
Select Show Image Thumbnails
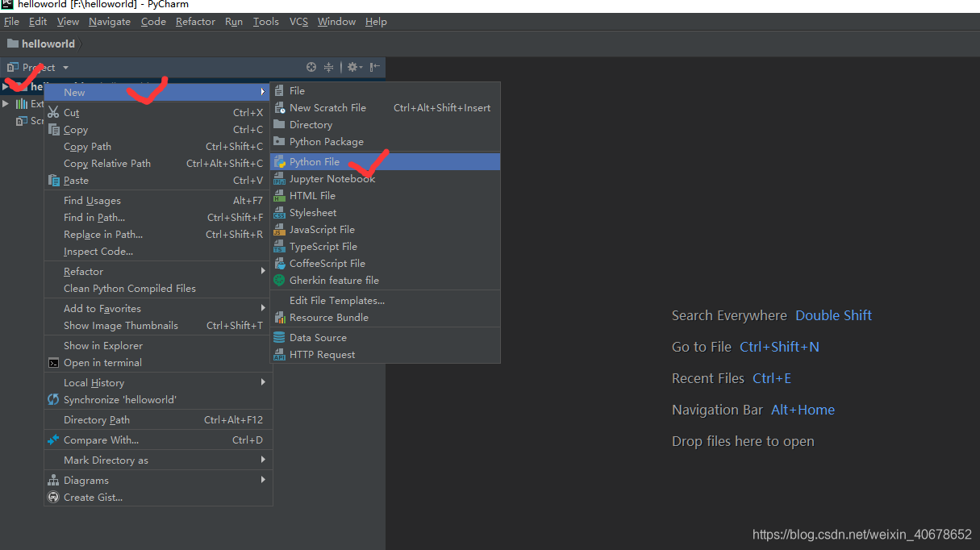(157, 326)
